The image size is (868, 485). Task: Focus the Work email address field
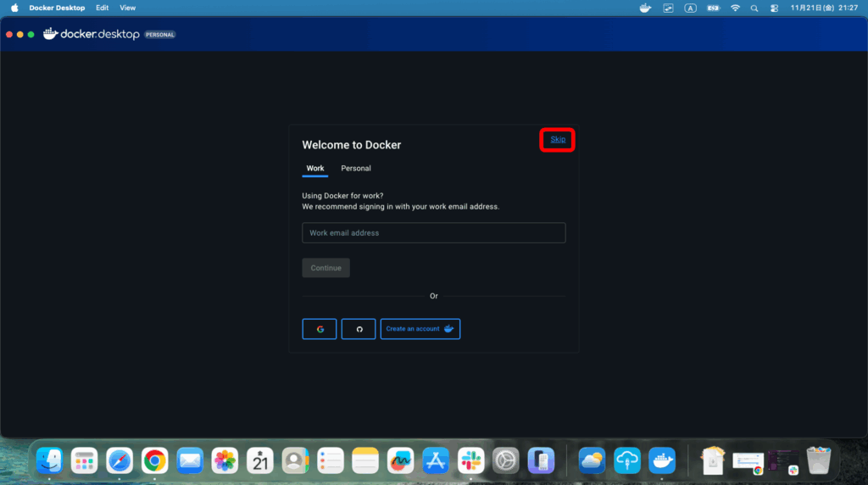tap(433, 233)
